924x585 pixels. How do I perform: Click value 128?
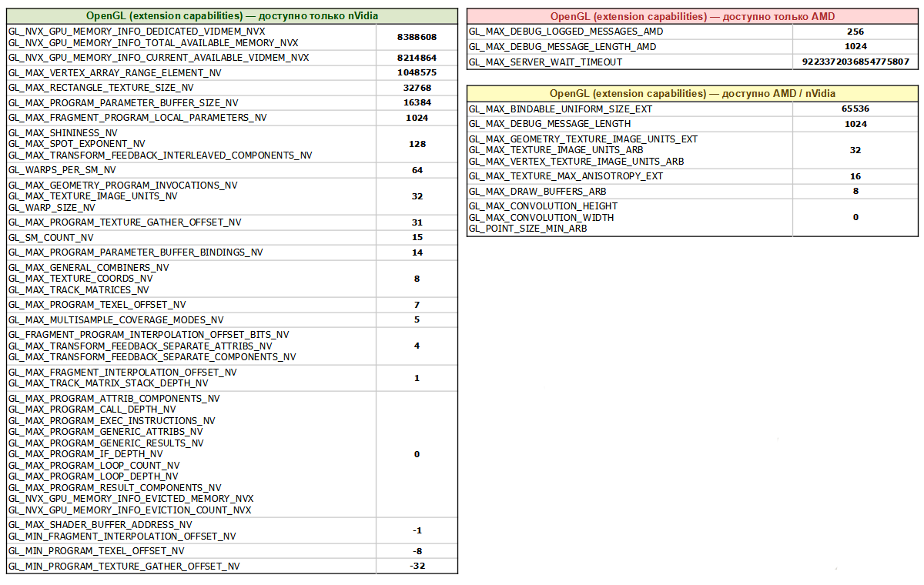417,144
